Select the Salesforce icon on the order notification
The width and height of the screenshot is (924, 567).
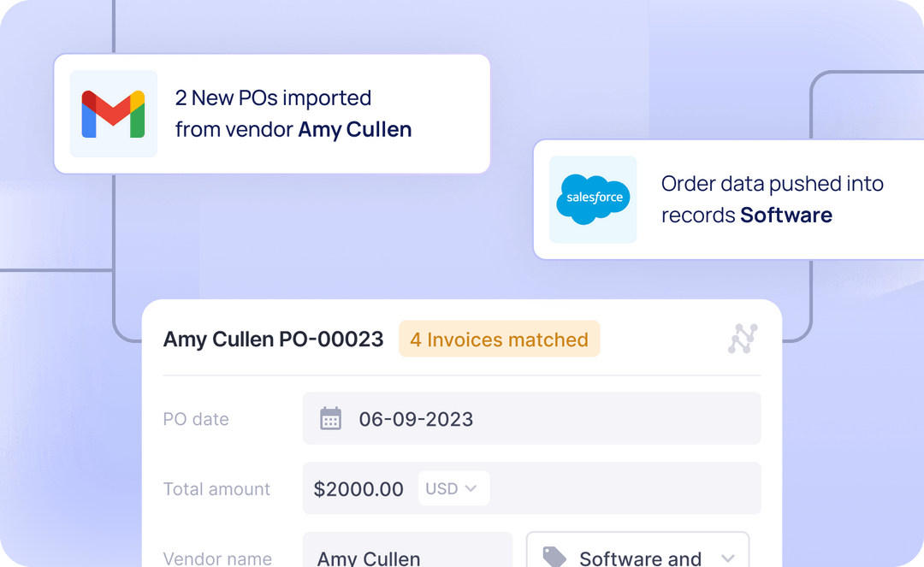click(x=593, y=198)
